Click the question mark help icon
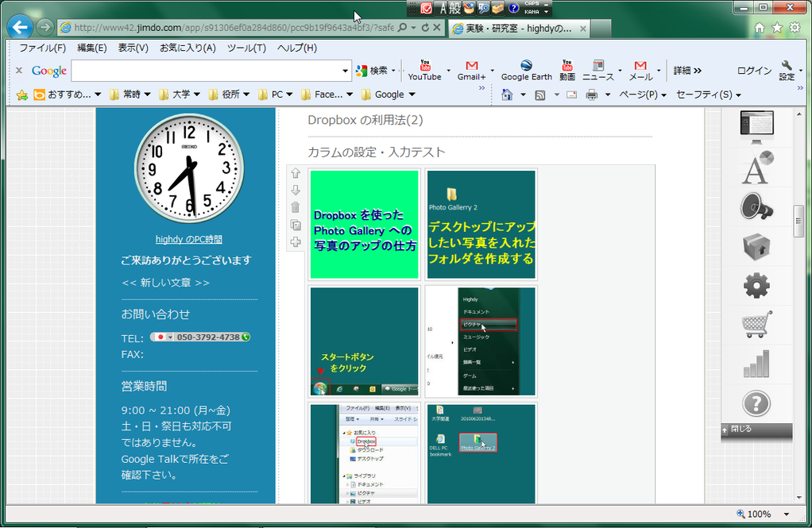Image resolution: width=812 pixels, height=528 pixels. point(756,403)
